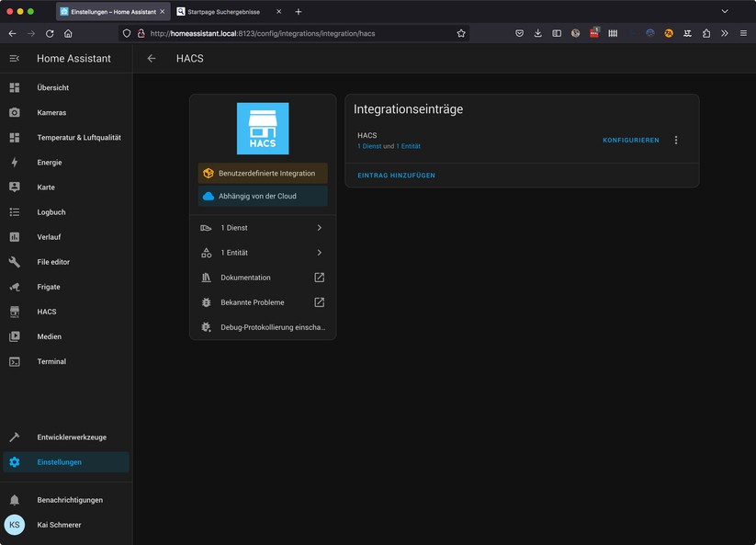Select the Einstellungen menu item
The image size is (756, 545).
click(x=59, y=462)
